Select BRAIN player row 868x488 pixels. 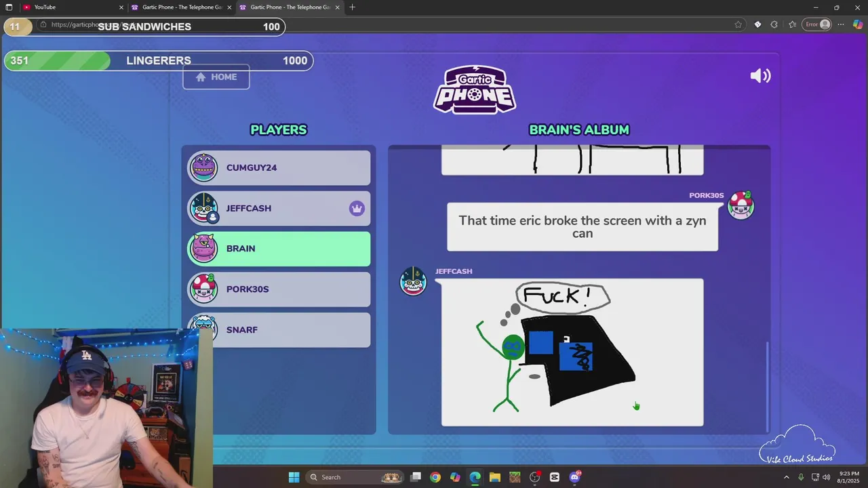click(x=279, y=249)
